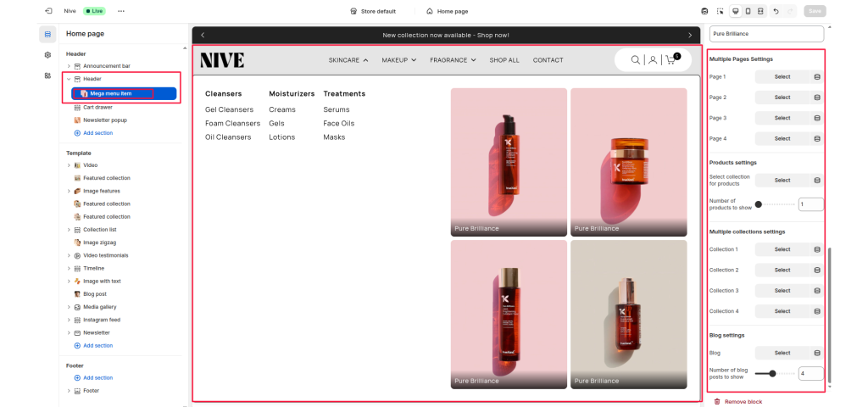Collapse the Header section in sidebar
Viewport: 868px width, 407px height.
[x=69, y=79]
